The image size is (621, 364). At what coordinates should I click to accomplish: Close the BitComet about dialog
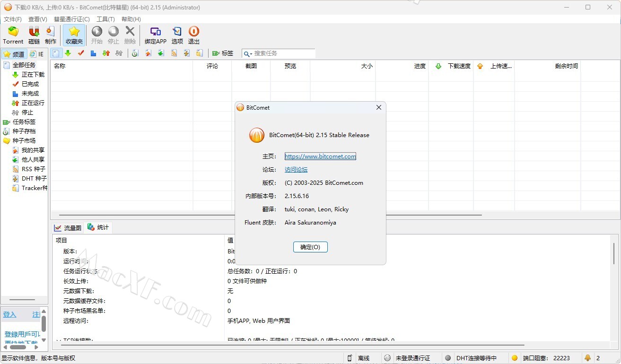(378, 108)
